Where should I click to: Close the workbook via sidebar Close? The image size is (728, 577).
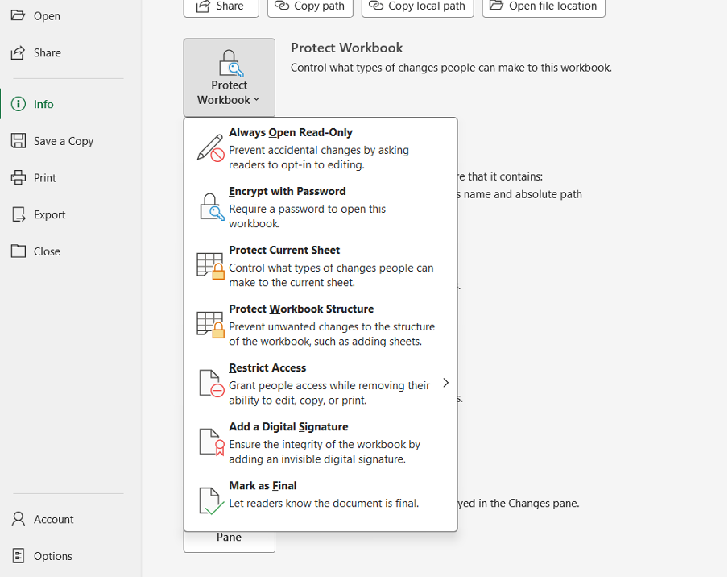[47, 251]
